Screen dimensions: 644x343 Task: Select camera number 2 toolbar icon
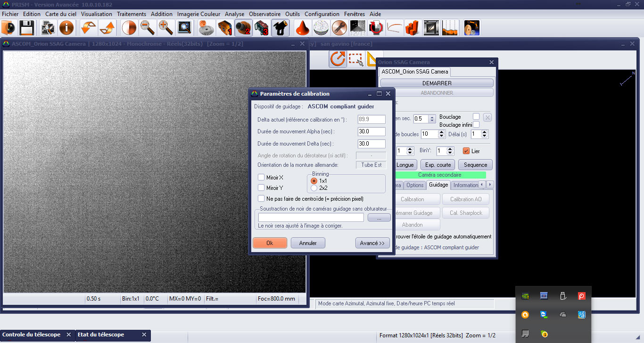click(243, 28)
